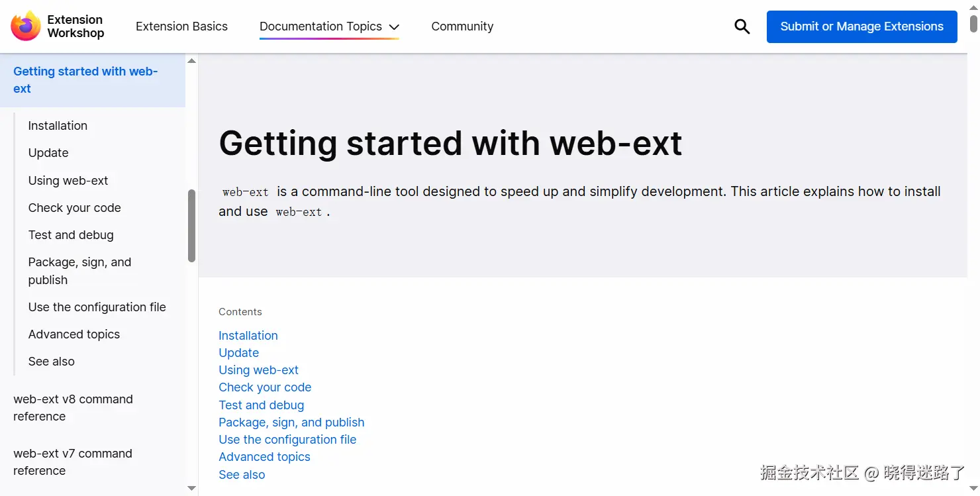Click Test and debug link under Contents
This screenshot has width=980, height=496.
tap(262, 405)
